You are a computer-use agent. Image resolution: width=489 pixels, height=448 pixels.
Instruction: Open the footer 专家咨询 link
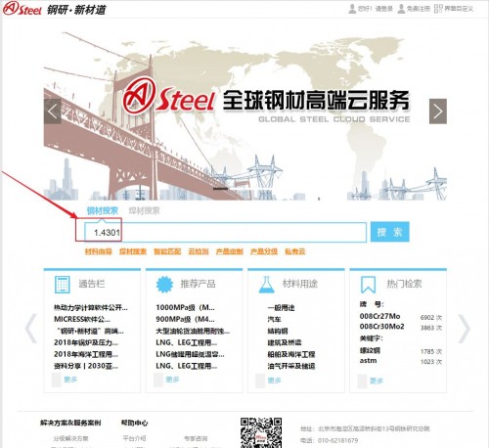(196, 438)
